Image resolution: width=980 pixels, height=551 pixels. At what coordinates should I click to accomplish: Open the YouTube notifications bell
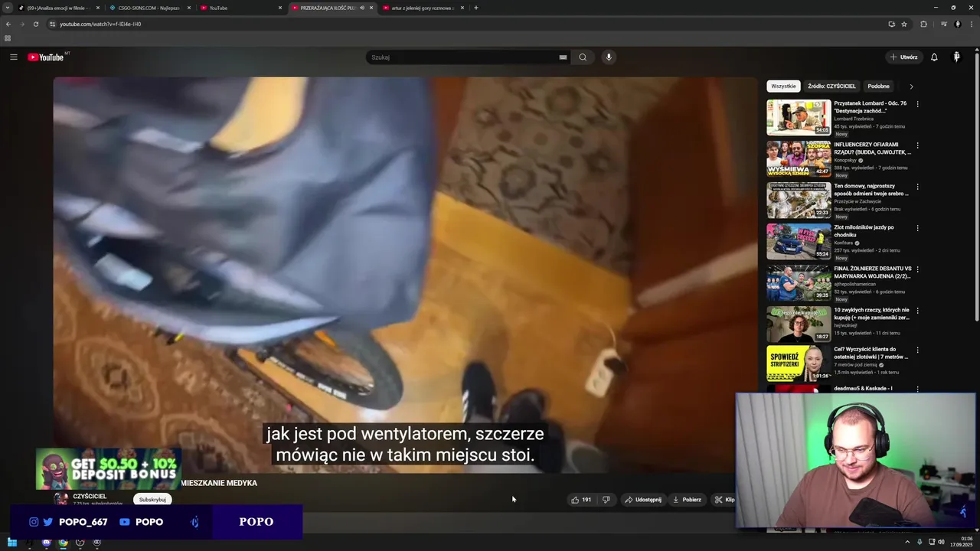tap(934, 57)
